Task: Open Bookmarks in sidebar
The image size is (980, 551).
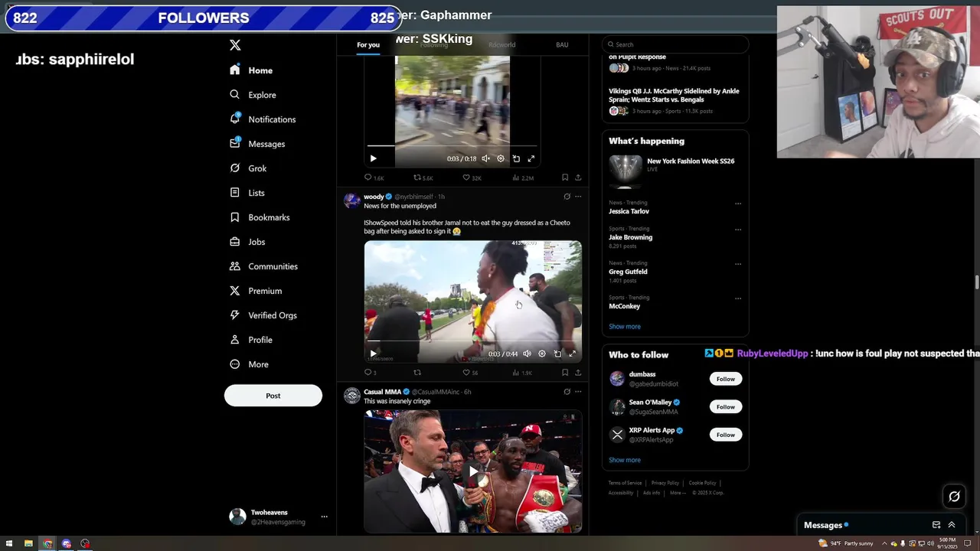Action: [x=260, y=217]
